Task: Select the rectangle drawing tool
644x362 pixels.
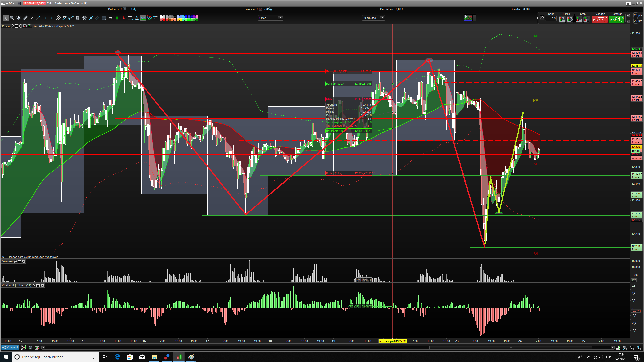Action: 130,18
